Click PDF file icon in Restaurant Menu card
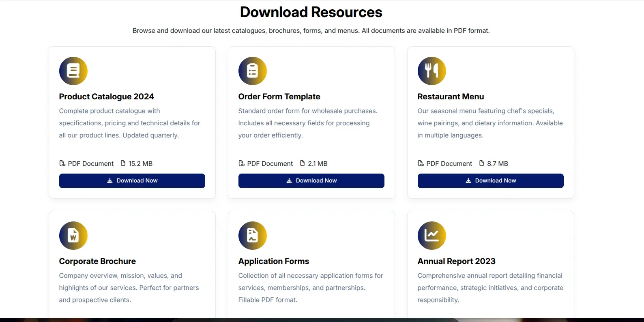The width and height of the screenshot is (644, 322). point(421,163)
